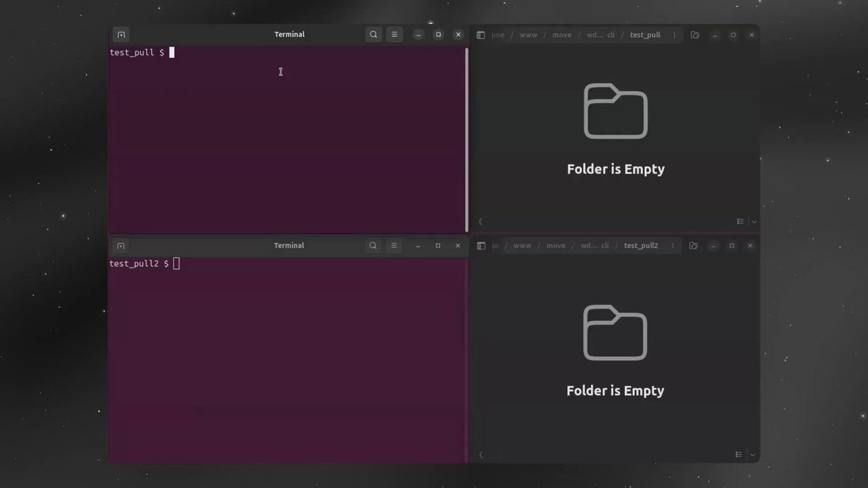
Task: Click scrollbar of test_pull terminal
Action: point(467,139)
